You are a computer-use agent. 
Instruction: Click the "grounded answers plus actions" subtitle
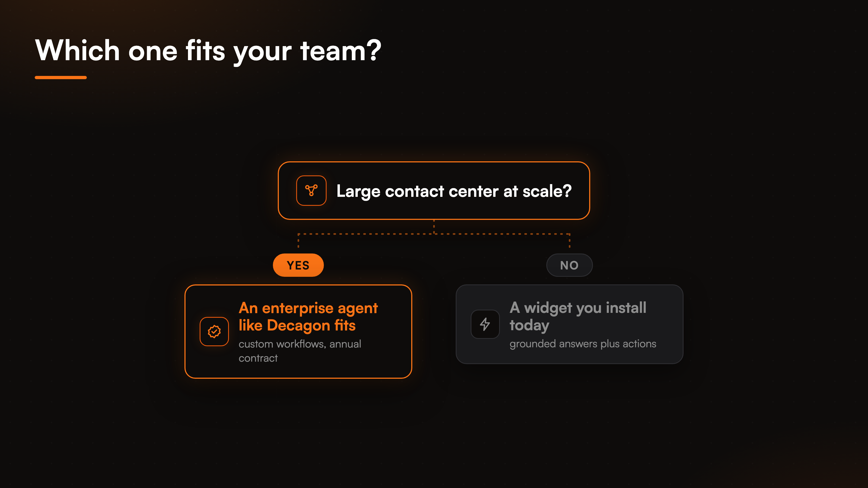[583, 344]
